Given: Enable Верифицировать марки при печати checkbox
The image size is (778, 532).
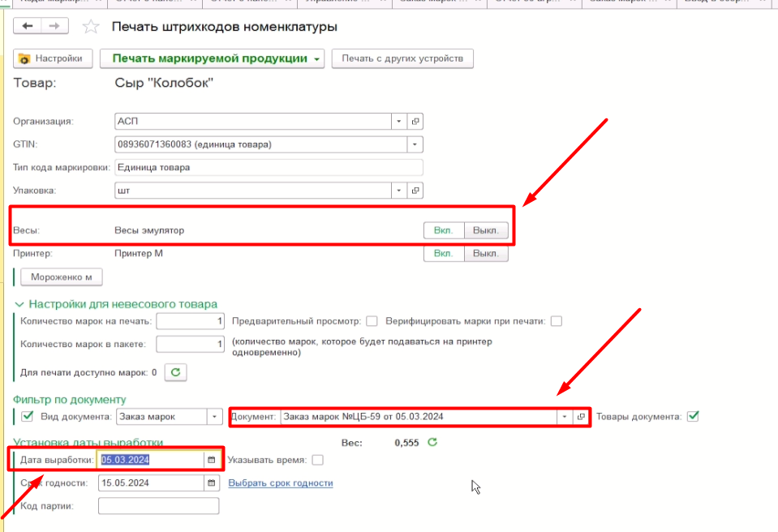Looking at the screenshot, I should (x=557, y=321).
